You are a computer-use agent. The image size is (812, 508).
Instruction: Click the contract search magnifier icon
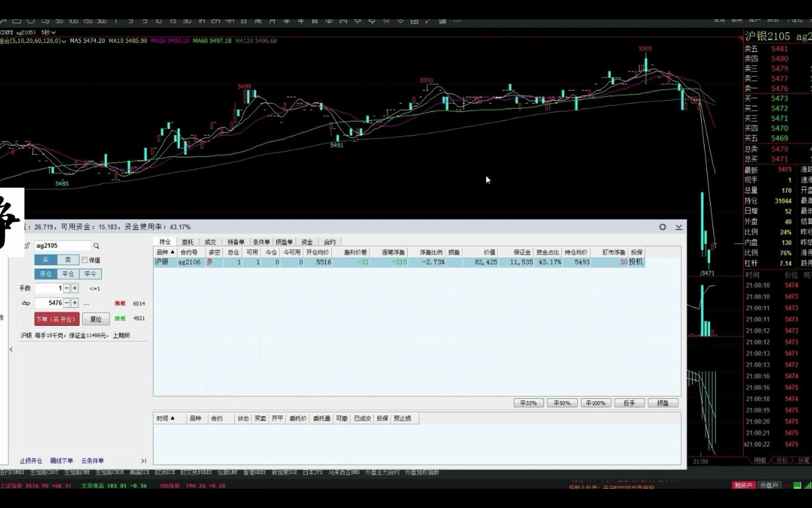click(x=96, y=246)
